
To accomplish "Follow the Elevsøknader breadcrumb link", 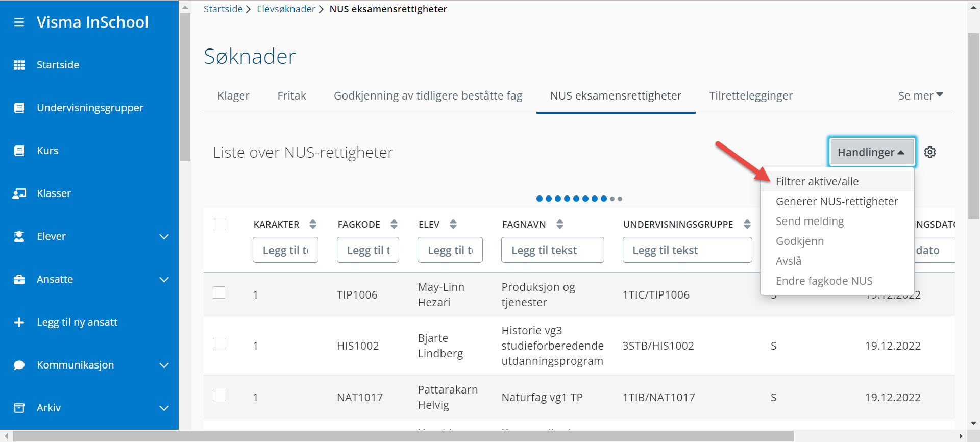I will (x=286, y=9).
